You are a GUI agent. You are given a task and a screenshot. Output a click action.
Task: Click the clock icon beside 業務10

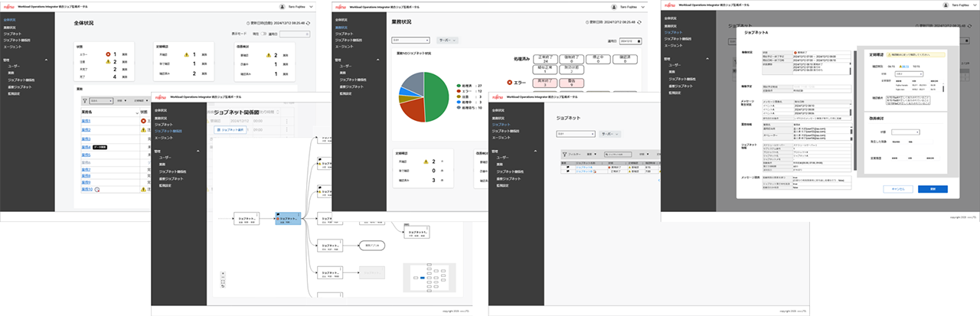(98, 189)
